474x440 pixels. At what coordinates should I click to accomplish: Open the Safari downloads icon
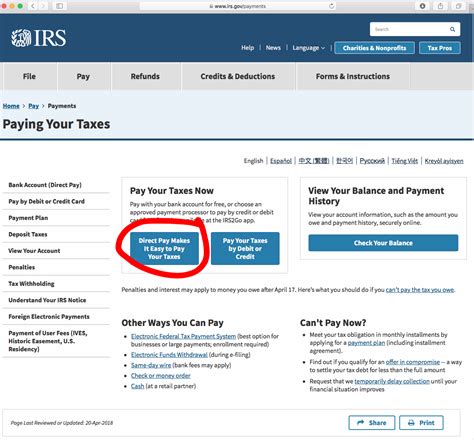(422, 6)
